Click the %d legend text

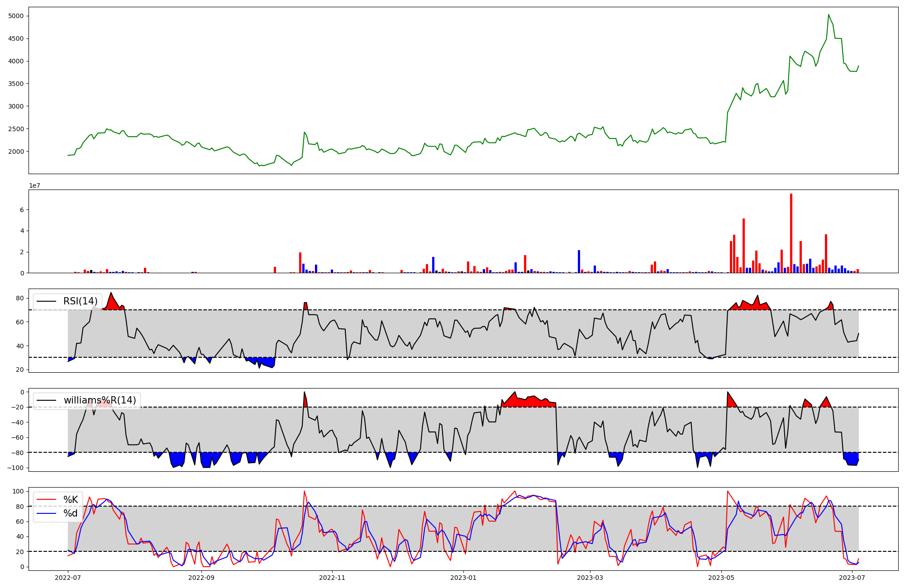click(x=71, y=513)
